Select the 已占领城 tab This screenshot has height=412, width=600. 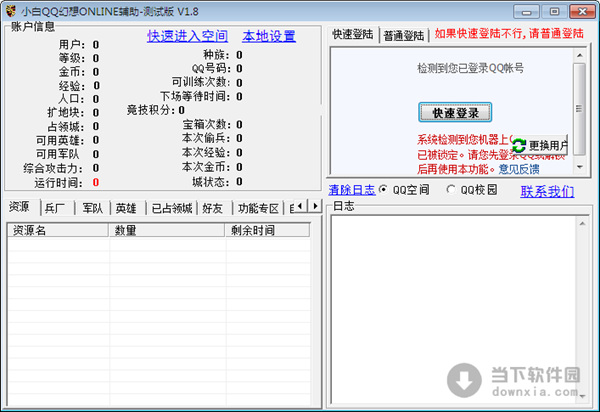pos(172,208)
